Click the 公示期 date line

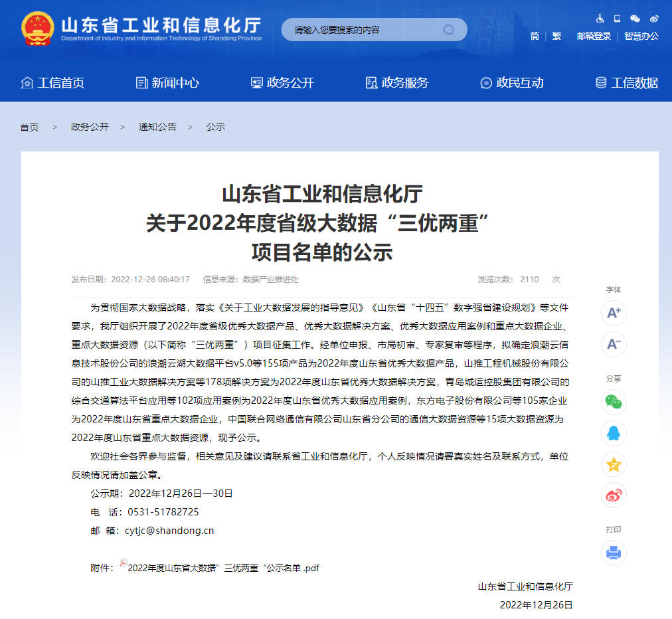click(x=161, y=493)
